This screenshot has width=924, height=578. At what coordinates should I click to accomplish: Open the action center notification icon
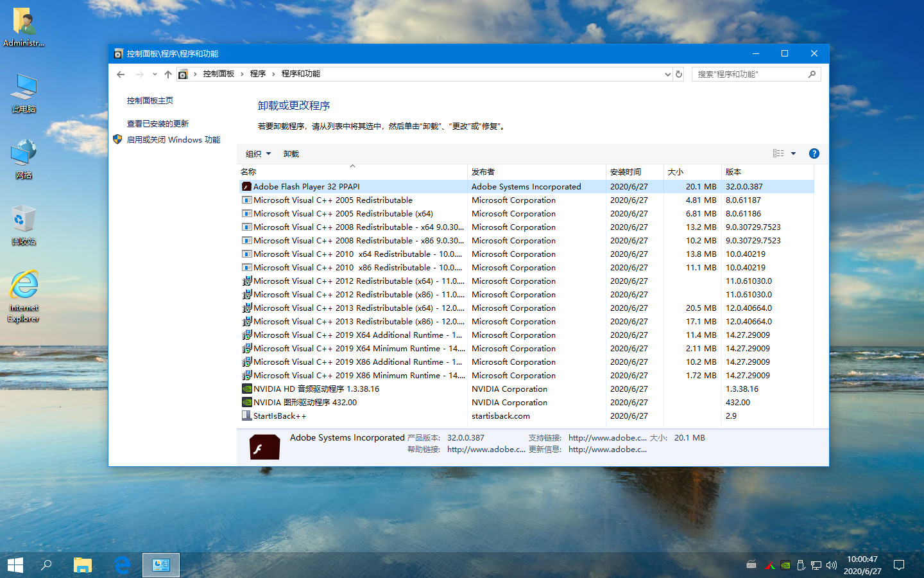click(x=899, y=565)
